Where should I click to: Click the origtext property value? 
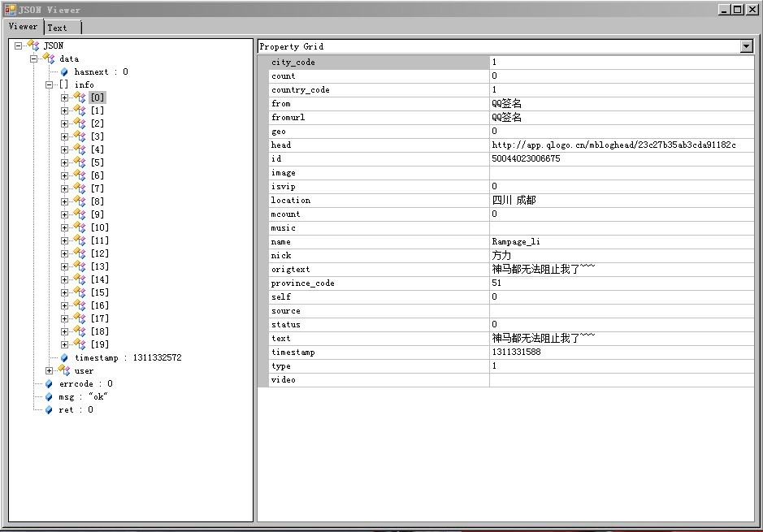tap(622, 269)
